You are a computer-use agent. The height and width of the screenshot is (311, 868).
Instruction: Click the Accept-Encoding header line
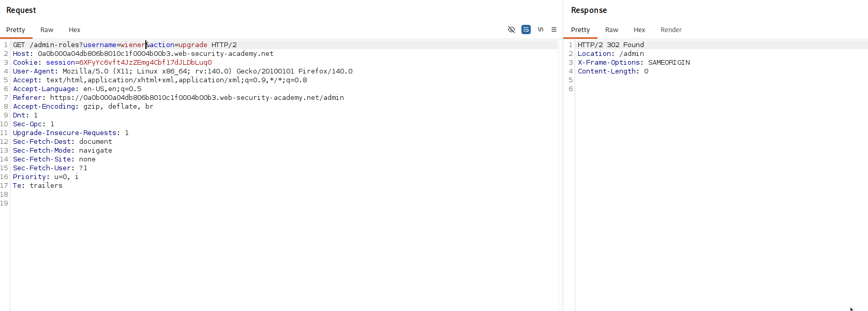point(83,107)
